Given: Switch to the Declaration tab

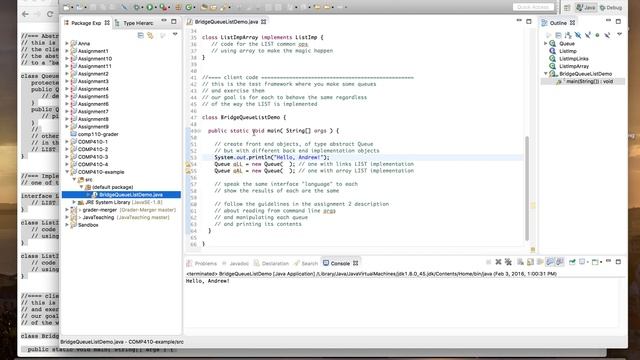Looking at the screenshot, I should pos(271,263).
